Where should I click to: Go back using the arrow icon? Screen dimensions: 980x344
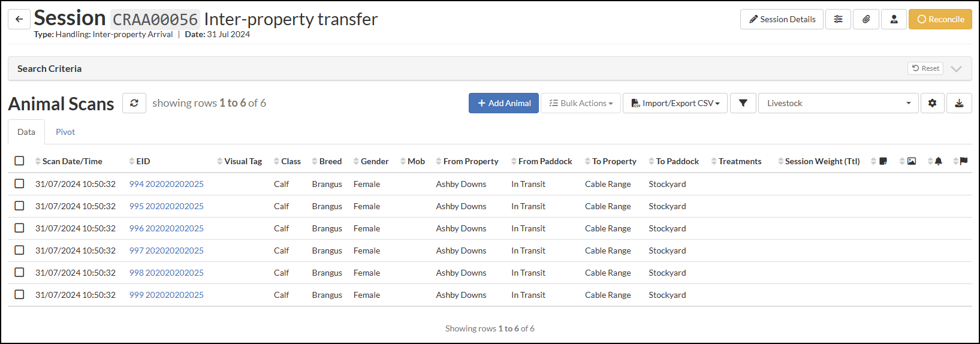[x=19, y=19]
